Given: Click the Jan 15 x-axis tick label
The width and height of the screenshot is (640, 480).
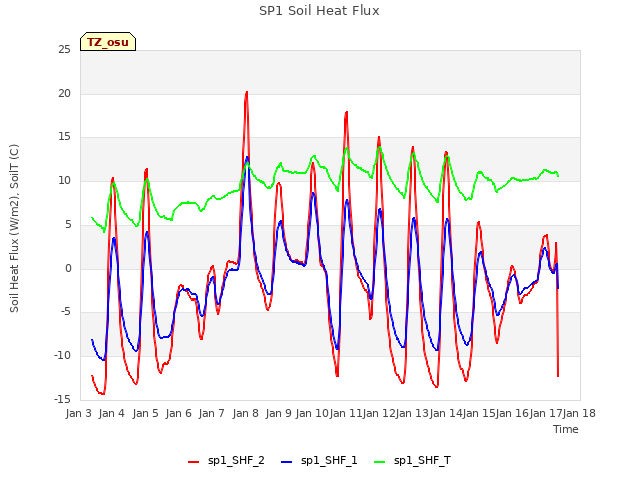Looking at the screenshot, I should pyautogui.click(x=479, y=413).
